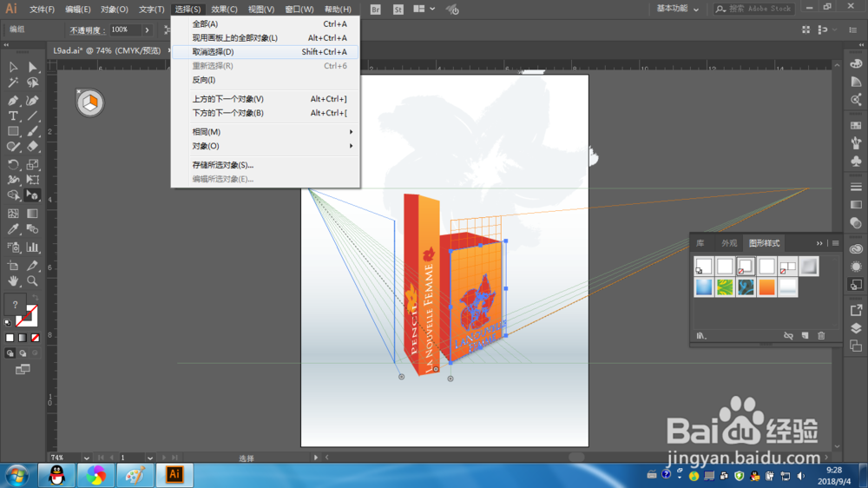Choose 上方的下一个对象(V) menu item
The height and width of the screenshot is (488, 868).
coord(265,99)
